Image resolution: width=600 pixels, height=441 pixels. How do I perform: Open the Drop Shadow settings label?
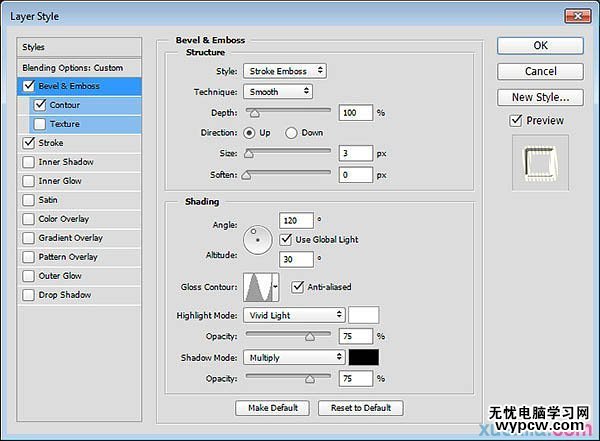click(x=65, y=295)
